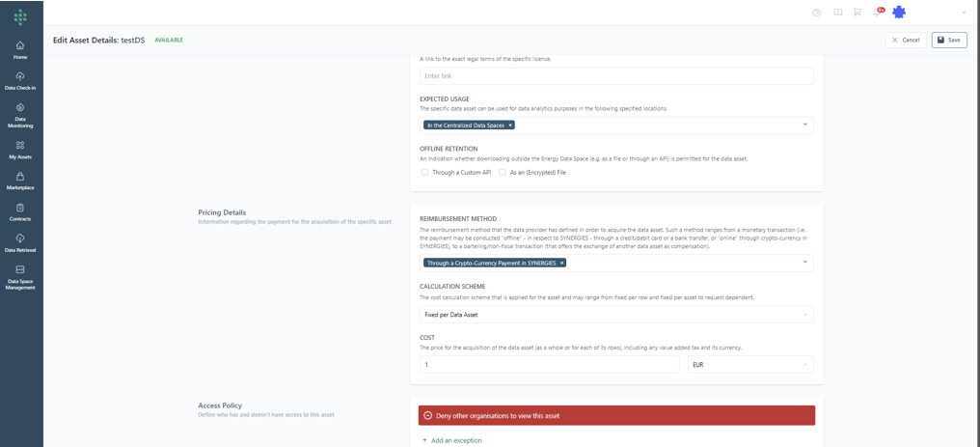Expand the Reimbursement Method dropdown
The height and width of the screenshot is (447, 980).
click(804, 263)
